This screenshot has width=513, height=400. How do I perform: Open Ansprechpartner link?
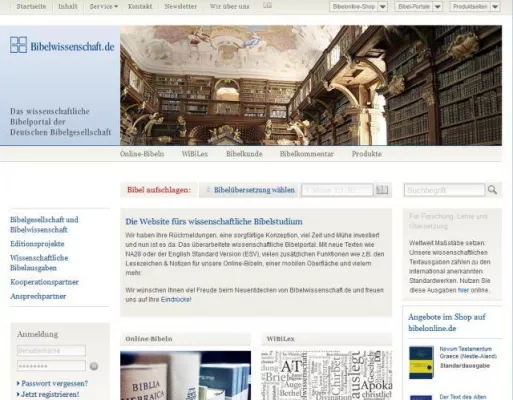38,296
